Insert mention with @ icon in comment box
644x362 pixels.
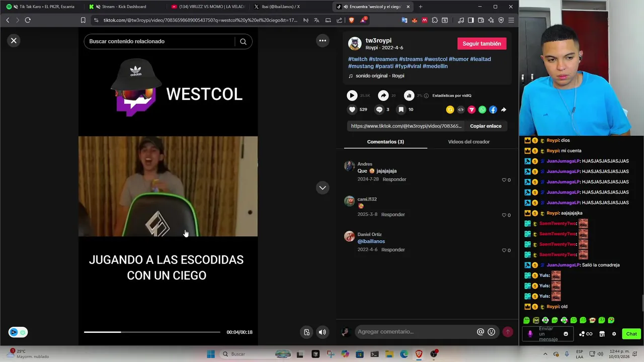point(480,332)
